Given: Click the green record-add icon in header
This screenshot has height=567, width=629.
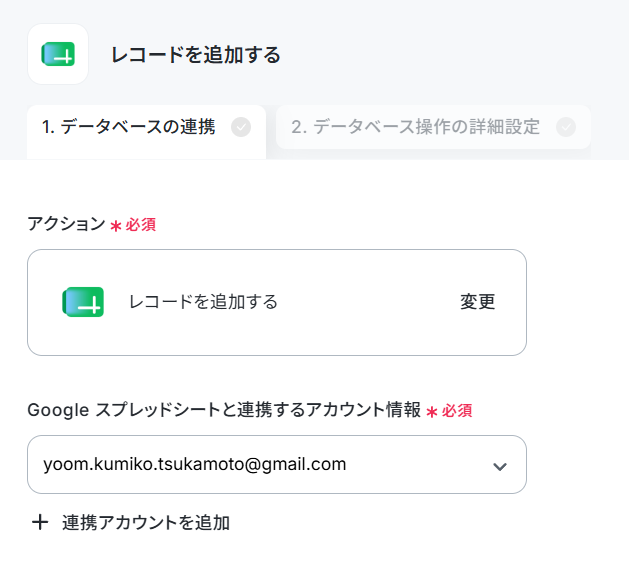Looking at the screenshot, I should coord(58,54).
